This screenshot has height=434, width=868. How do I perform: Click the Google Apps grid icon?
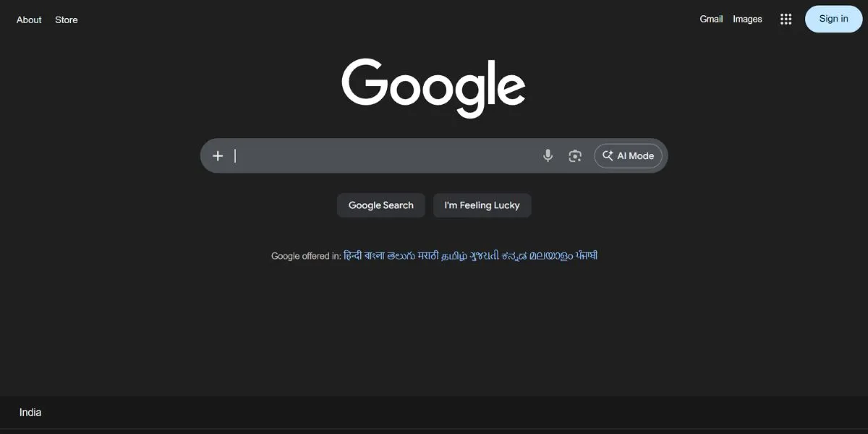pyautogui.click(x=786, y=19)
